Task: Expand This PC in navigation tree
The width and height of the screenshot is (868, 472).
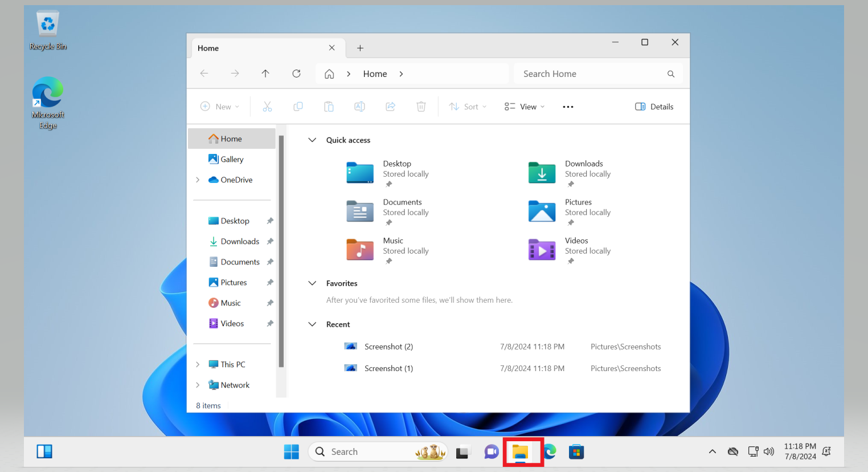Action: pyautogui.click(x=198, y=365)
